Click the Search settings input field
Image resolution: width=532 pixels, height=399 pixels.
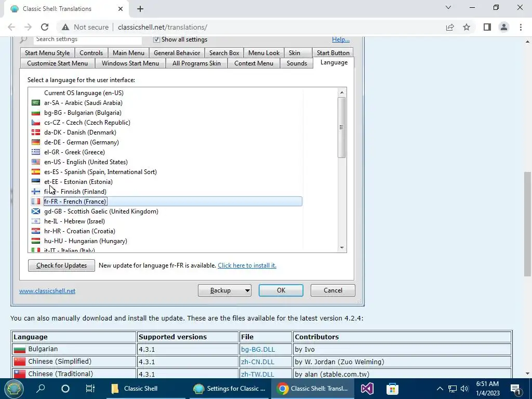87,39
